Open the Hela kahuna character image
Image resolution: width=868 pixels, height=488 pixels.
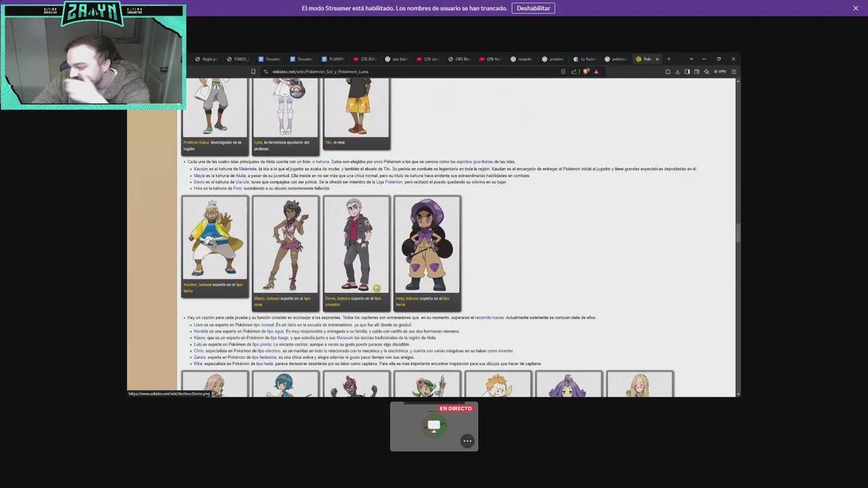pyautogui.click(x=427, y=245)
